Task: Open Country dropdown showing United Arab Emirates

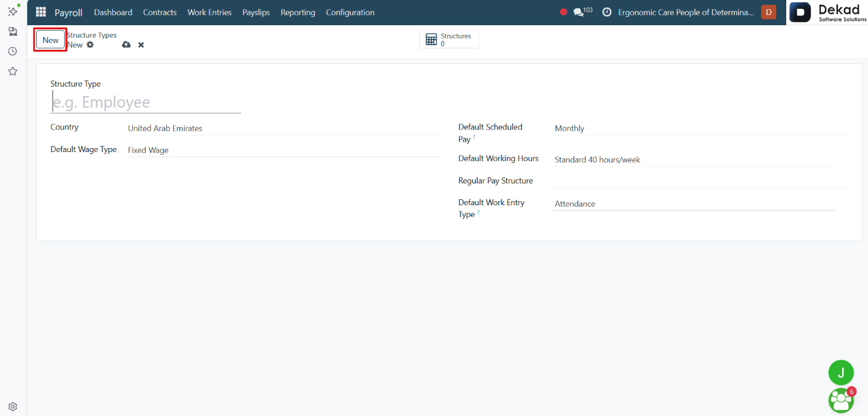Action: [x=283, y=128]
